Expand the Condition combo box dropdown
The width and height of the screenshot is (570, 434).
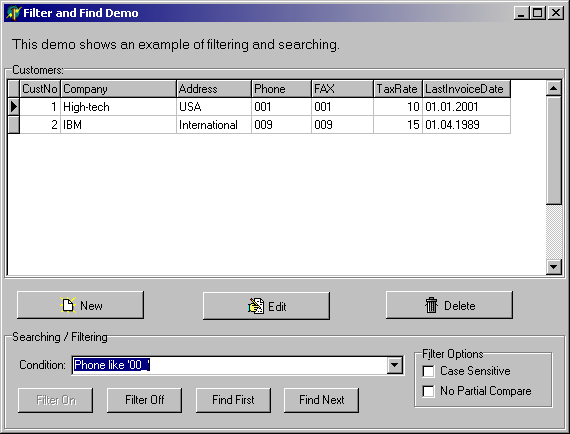click(x=395, y=365)
